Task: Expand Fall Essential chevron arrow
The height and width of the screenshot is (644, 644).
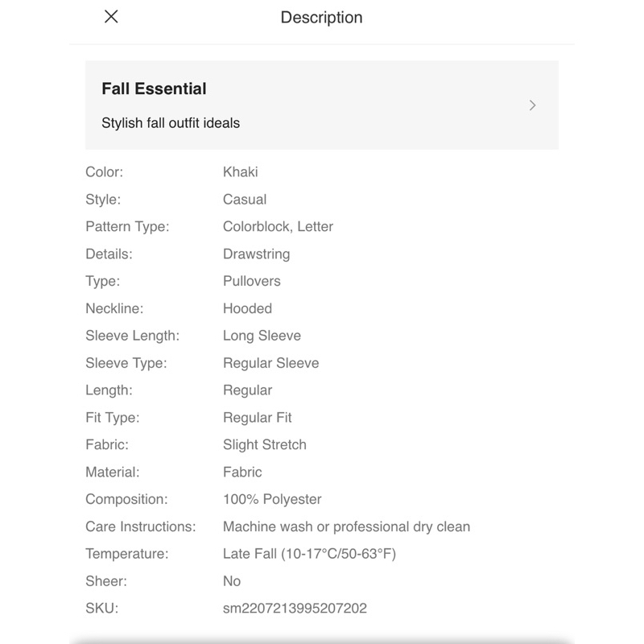Action: pyautogui.click(x=532, y=105)
